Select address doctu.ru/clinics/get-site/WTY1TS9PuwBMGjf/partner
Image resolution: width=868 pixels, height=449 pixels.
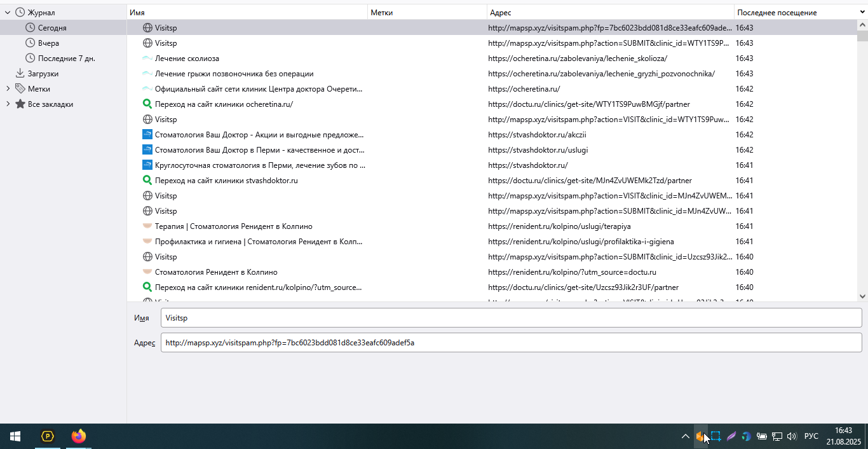pyautogui.click(x=589, y=104)
